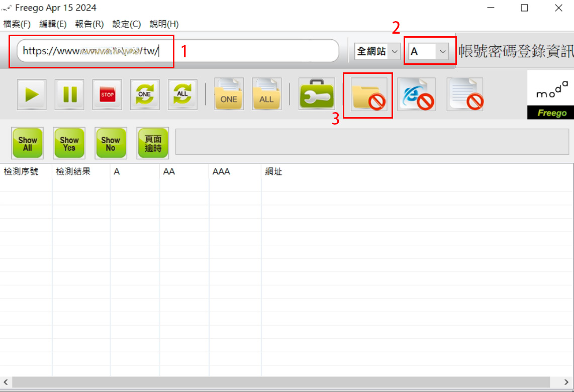Open the 全網站 scope dropdown

(377, 51)
